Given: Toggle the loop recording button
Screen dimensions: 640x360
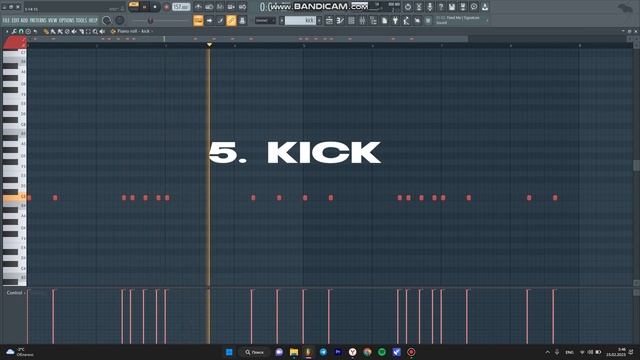Looking at the screenshot, I should (x=242, y=7).
